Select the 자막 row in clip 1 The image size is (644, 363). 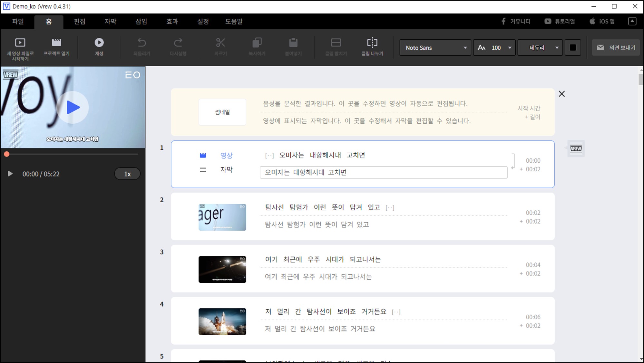(x=226, y=169)
